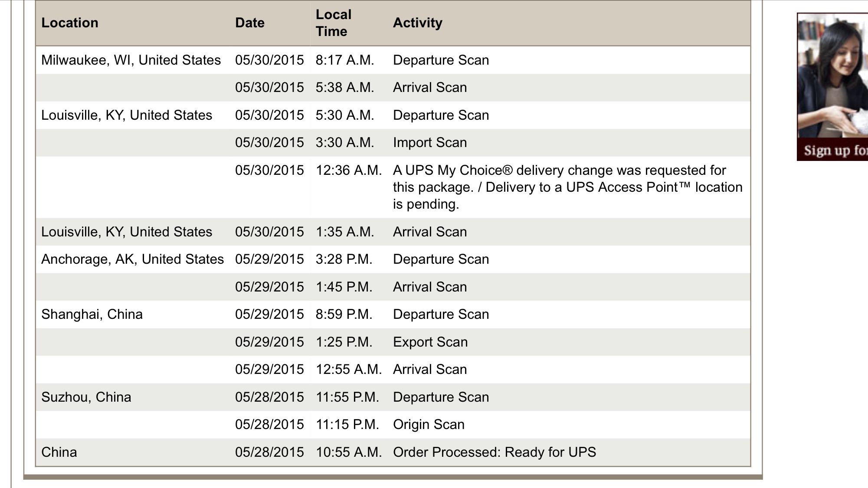
Task: Click the Import Scan activity entry
Action: [x=430, y=143]
